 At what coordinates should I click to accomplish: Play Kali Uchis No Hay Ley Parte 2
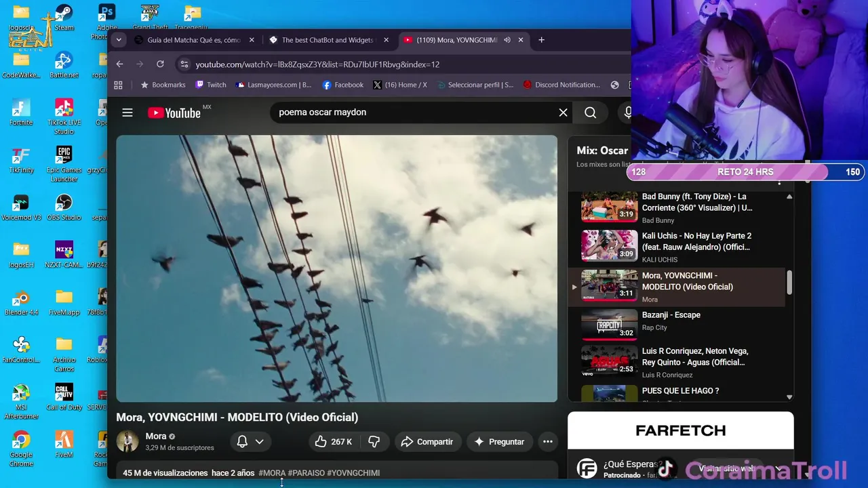tap(678, 247)
